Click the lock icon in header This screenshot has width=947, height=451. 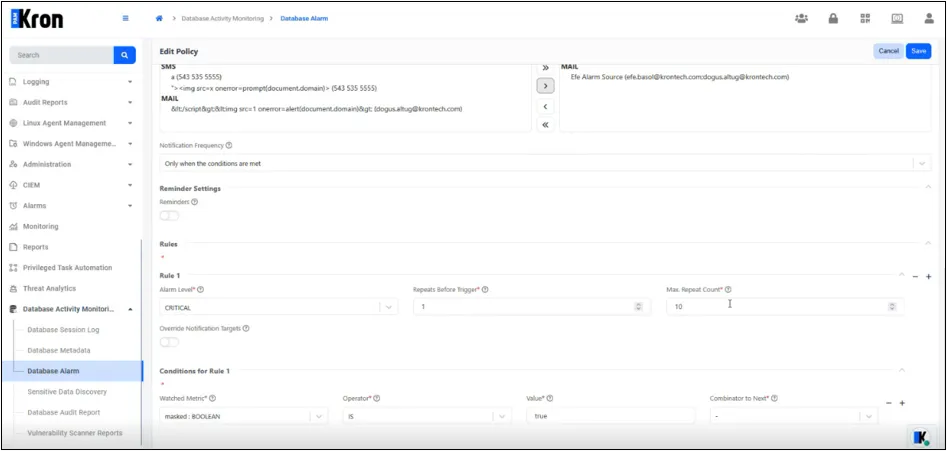tap(833, 19)
